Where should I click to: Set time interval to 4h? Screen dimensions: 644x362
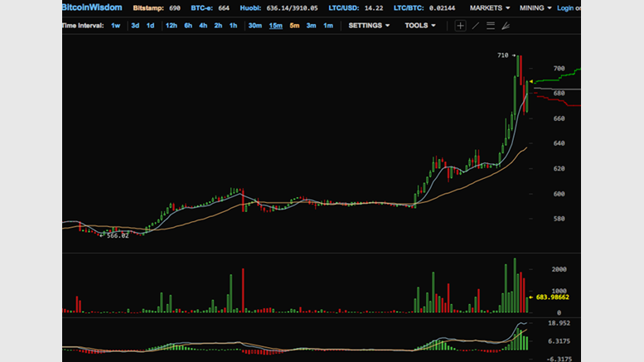[x=203, y=26]
